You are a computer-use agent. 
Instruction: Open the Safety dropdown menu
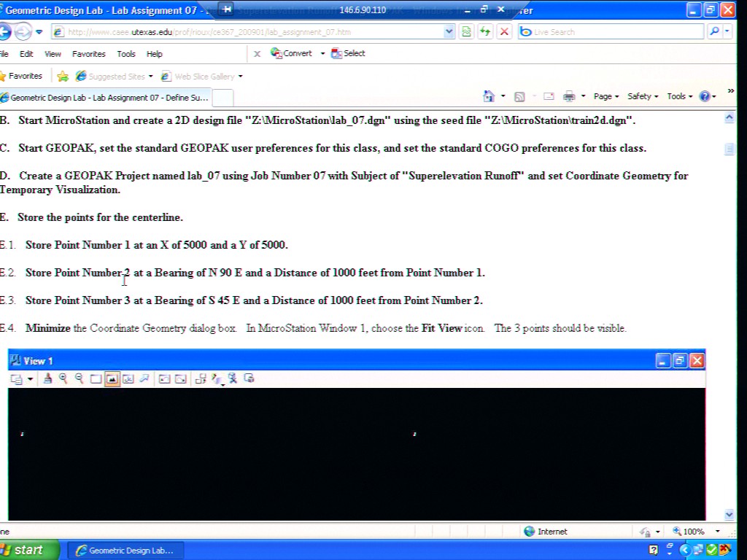[x=643, y=97]
